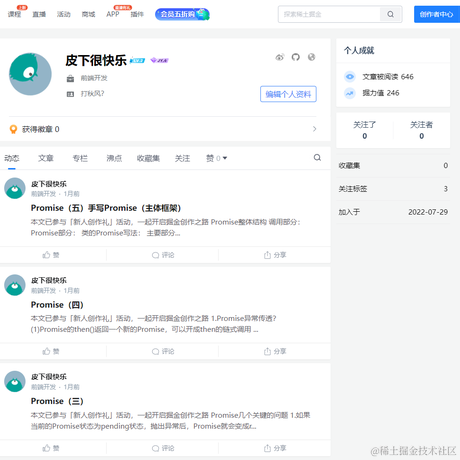Expand the 获得徽章 row chevron
Screen dimensions: 460x460
pos(314,129)
